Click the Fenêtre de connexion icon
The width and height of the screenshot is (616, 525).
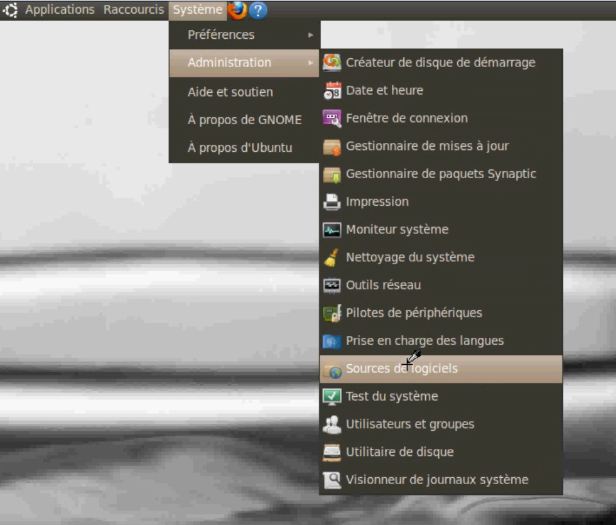(332, 118)
